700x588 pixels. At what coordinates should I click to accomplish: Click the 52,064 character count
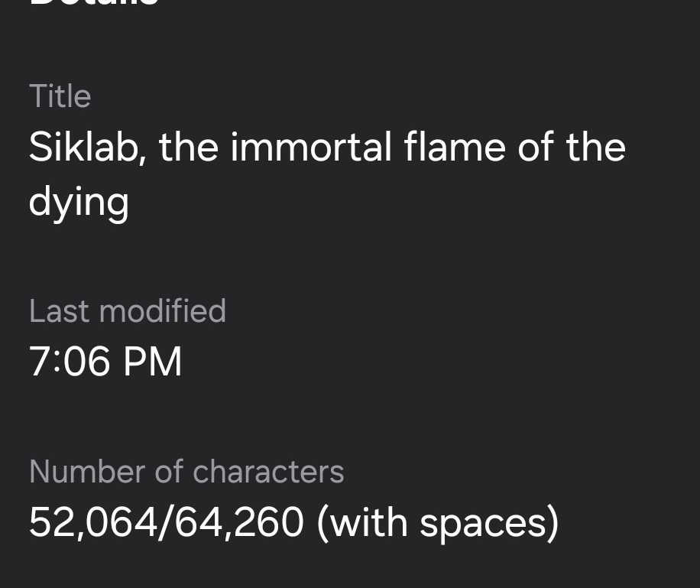pos(90,522)
